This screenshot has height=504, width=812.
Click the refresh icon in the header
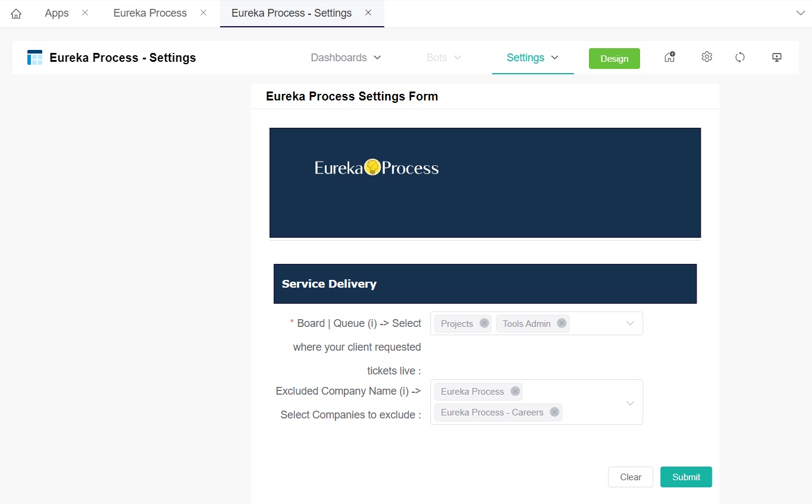point(739,56)
